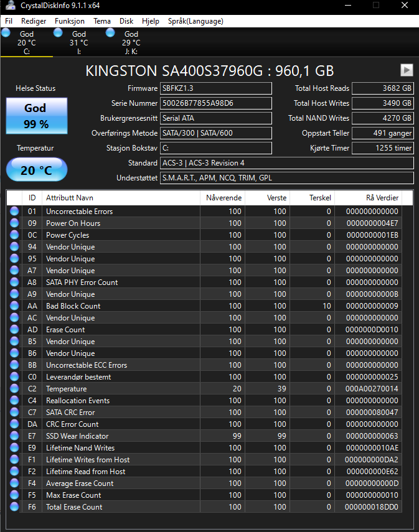Select the J: K: disk tab at 29 °C
The image size is (419, 532).
click(x=131, y=42)
